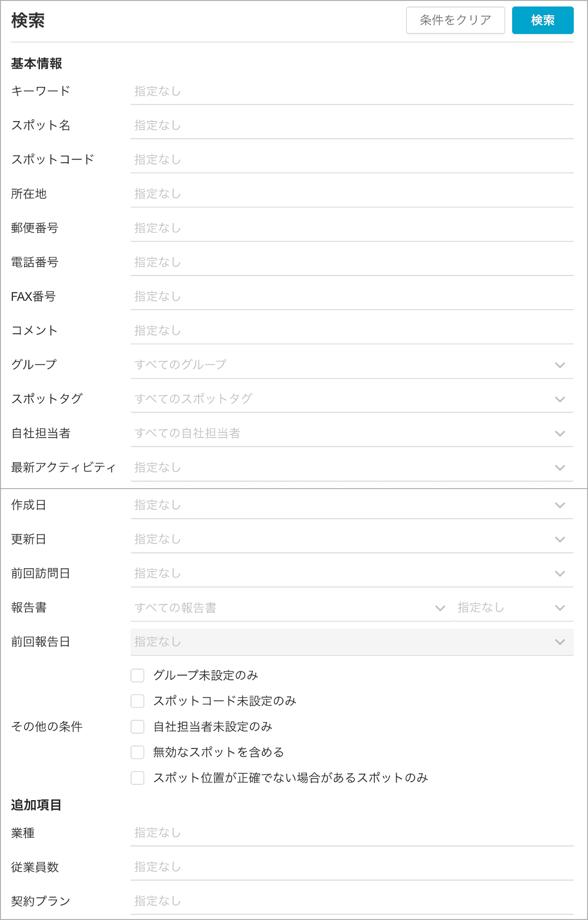Click the スポット名 input field
The height and width of the screenshot is (920, 588).
click(x=352, y=126)
